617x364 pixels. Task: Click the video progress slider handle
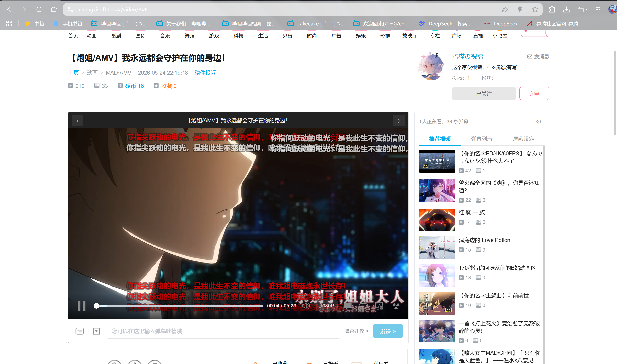pyautogui.click(x=96, y=306)
